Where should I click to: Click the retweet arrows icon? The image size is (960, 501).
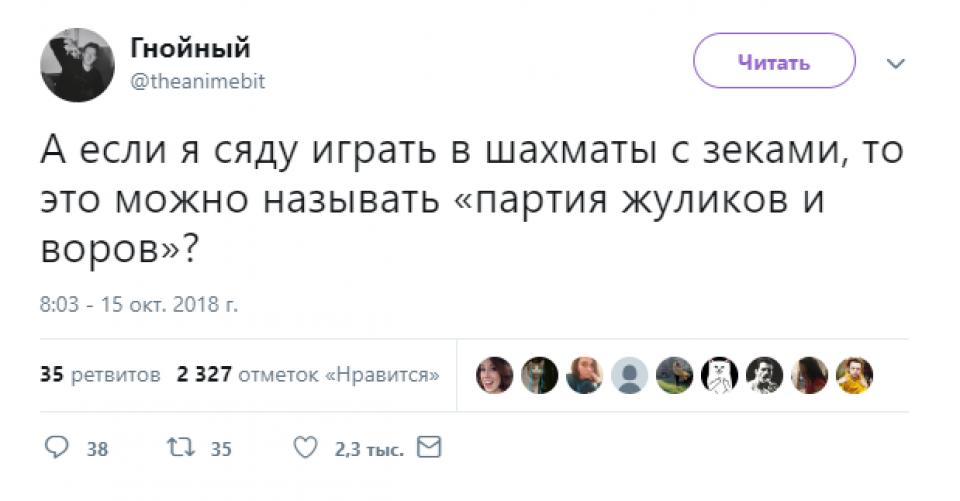pos(181,448)
